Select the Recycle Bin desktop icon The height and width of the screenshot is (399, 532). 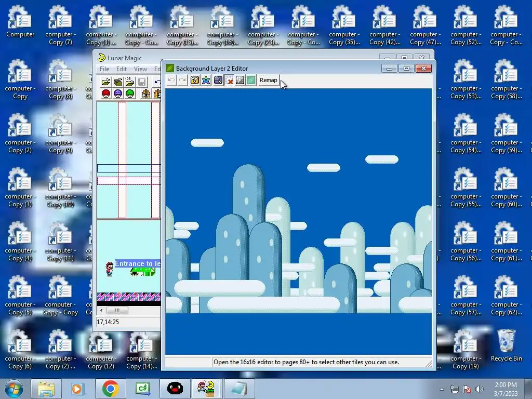506,345
